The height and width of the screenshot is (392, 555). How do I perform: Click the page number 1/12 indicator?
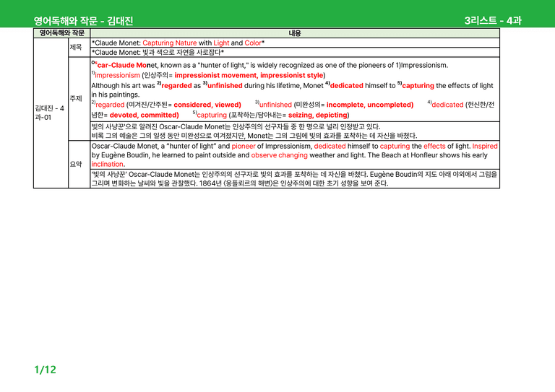(x=46, y=370)
